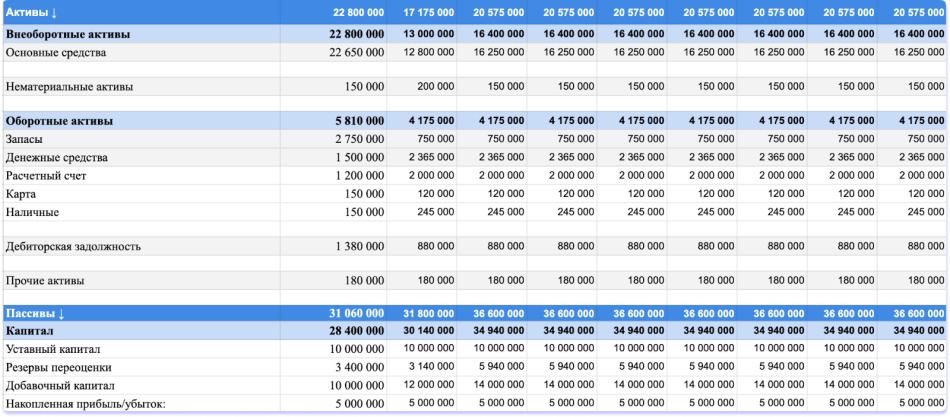Click the Запасы row label

coord(27,140)
